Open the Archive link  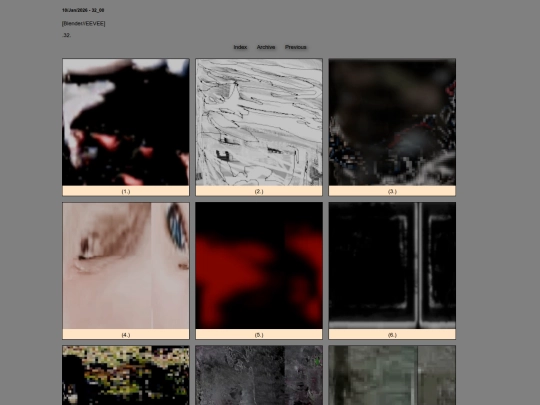266,47
